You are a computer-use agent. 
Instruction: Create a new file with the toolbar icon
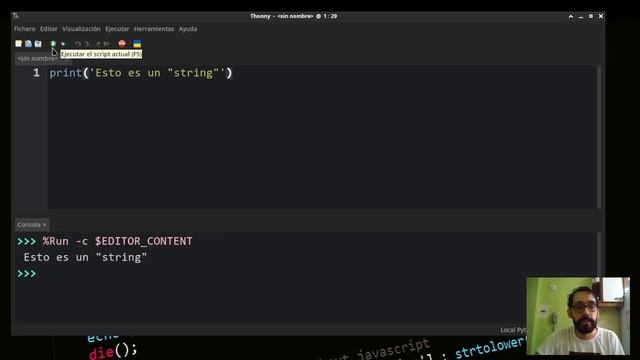[x=18, y=44]
